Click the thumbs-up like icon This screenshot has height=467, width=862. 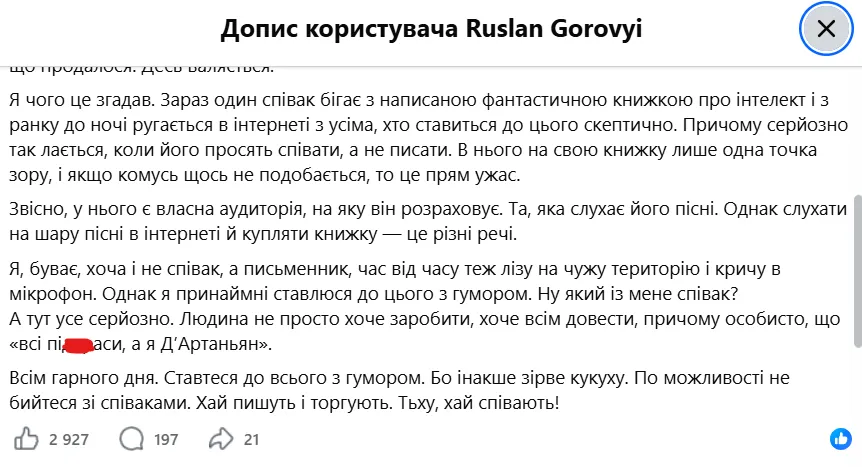coord(26,439)
